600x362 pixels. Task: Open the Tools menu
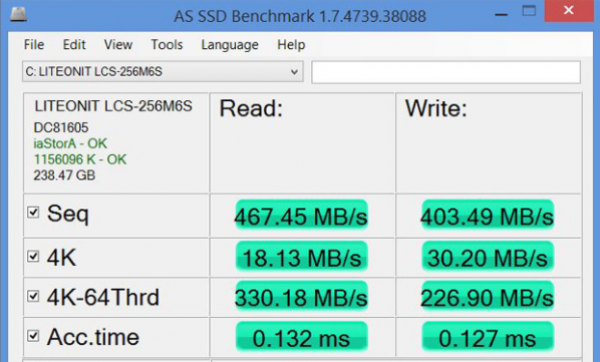pyautogui.click(x=167, y=45)
